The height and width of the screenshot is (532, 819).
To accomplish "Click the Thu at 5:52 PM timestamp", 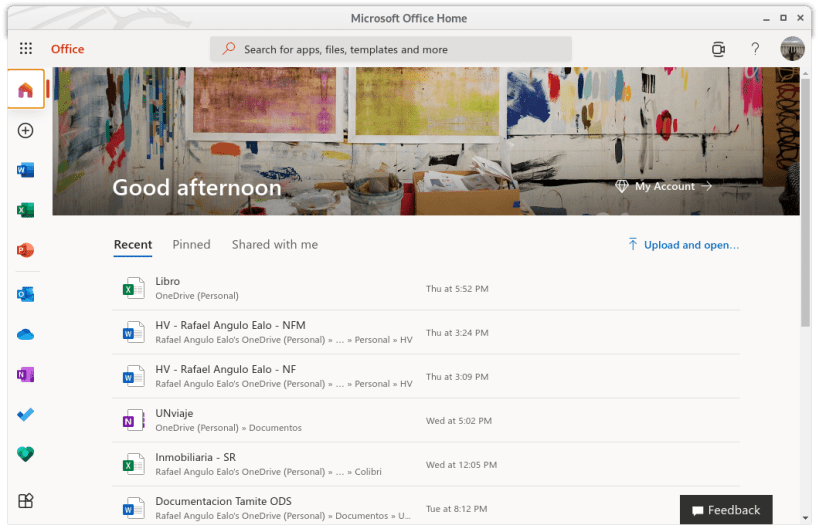I will [x=457, y=289].
